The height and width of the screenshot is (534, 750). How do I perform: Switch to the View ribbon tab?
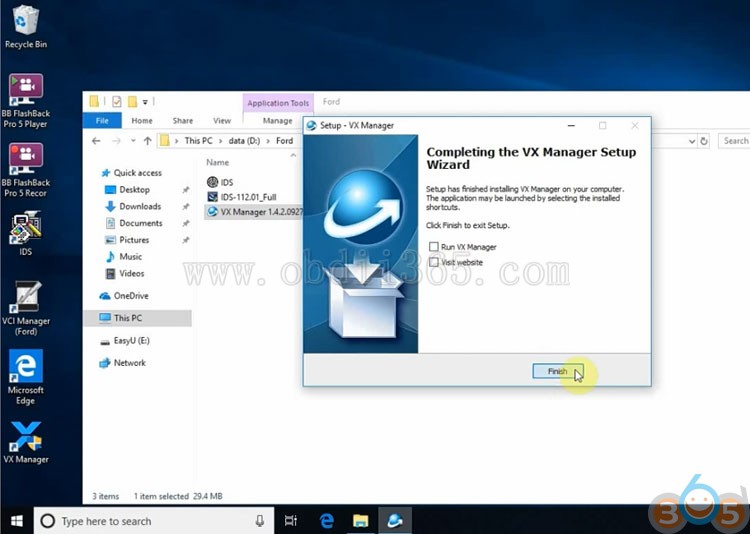(x=222, y=121)
